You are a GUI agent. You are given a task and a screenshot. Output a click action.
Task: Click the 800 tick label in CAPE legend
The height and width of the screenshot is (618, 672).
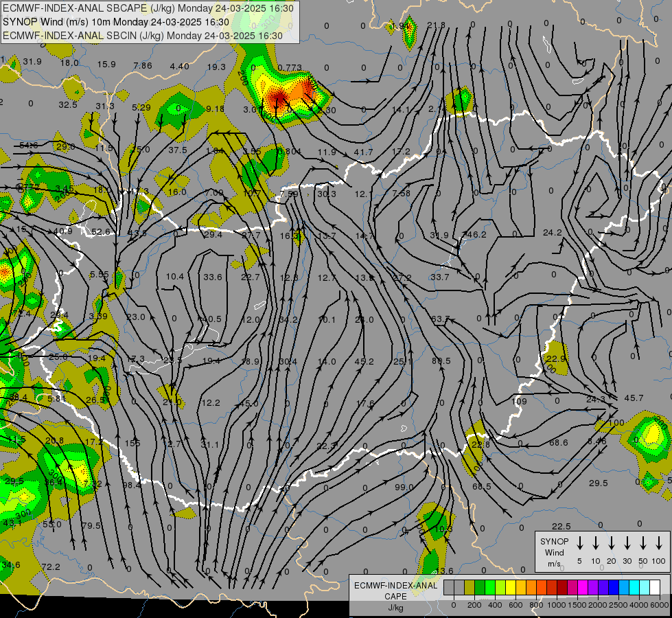[536, 605]
